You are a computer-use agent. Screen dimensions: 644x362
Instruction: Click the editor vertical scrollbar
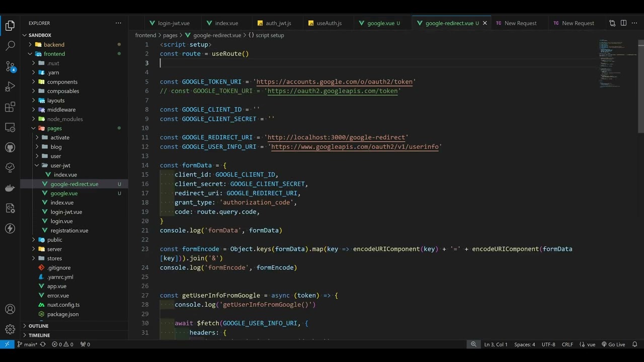641,85
